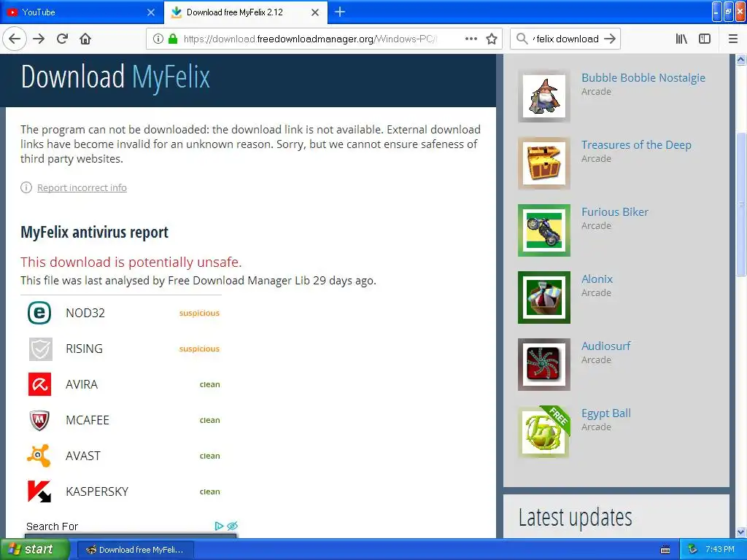
Task: Click the MyFelix title in page header
Action: coord(171,77)
